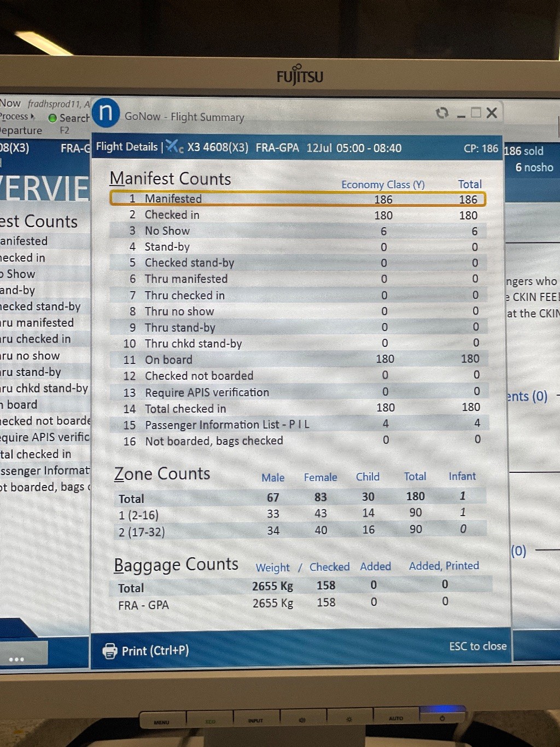Click the printer icon at bottom
Image resolution: width=560 pixels, height=747 pixels.
tap(110, 651)
